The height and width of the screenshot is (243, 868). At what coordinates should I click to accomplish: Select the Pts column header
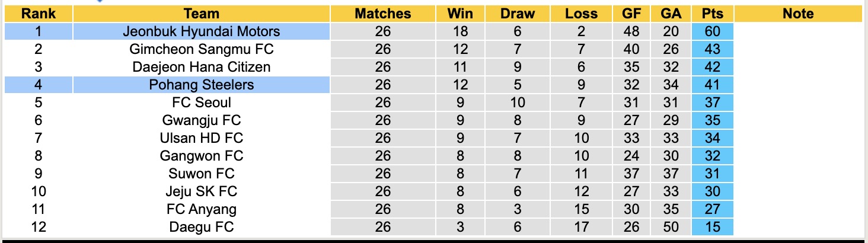point(712,14)
